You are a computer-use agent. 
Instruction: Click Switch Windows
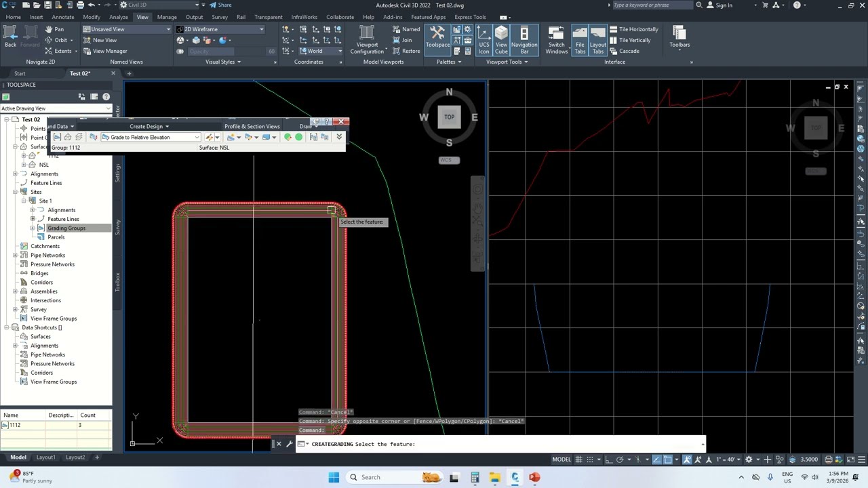tap(556, 40)
